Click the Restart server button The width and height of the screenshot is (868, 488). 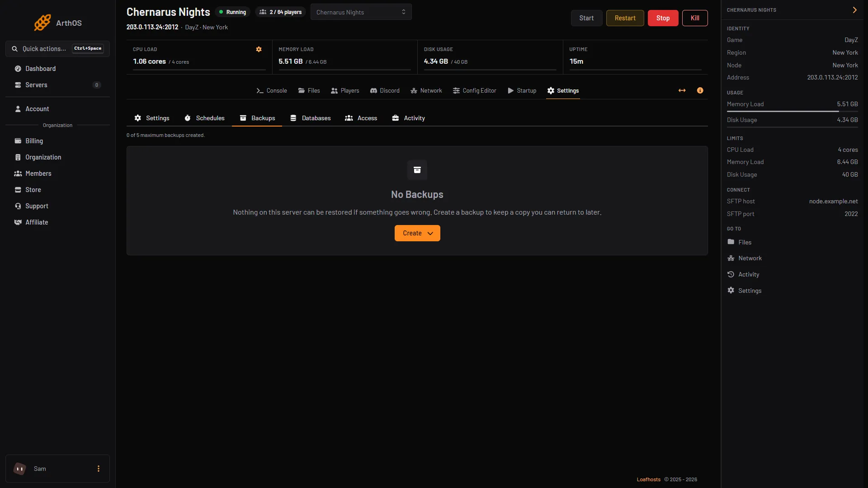click(x=625, y=18)
